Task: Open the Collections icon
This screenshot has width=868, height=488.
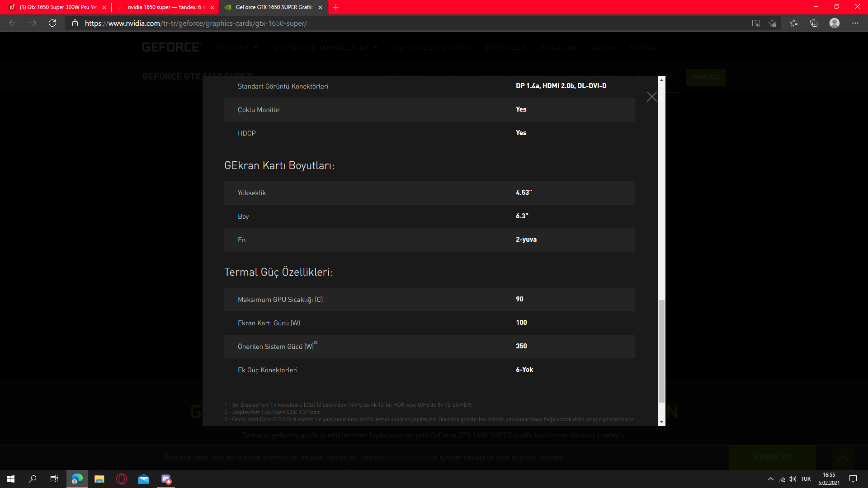Action: 814,23
